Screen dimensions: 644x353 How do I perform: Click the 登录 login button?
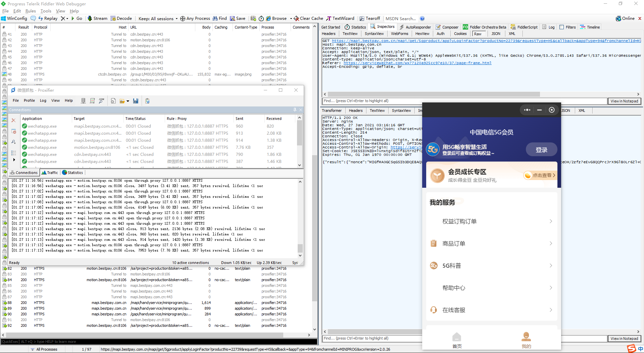[x=541, y=150]
